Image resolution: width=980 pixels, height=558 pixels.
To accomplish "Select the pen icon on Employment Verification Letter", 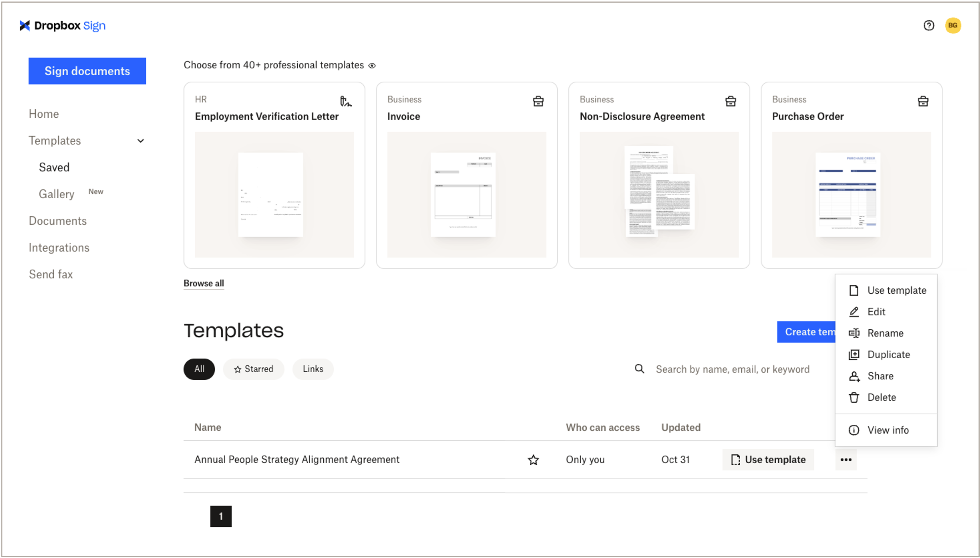I will 346,102.
